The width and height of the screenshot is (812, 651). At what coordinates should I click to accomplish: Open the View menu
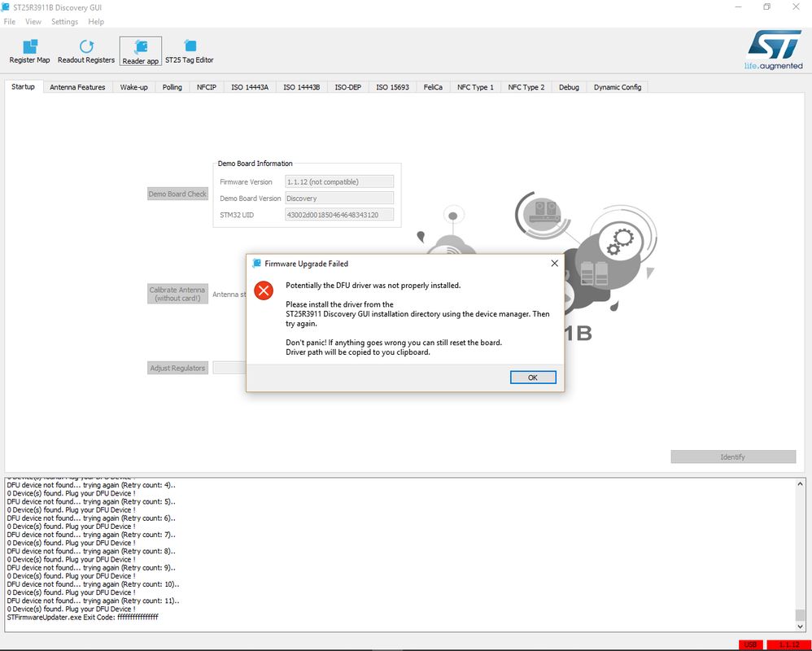[x=33, y=22]
